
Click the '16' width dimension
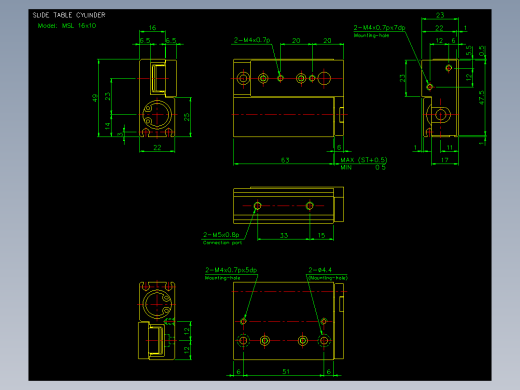(x=152, y=28)
